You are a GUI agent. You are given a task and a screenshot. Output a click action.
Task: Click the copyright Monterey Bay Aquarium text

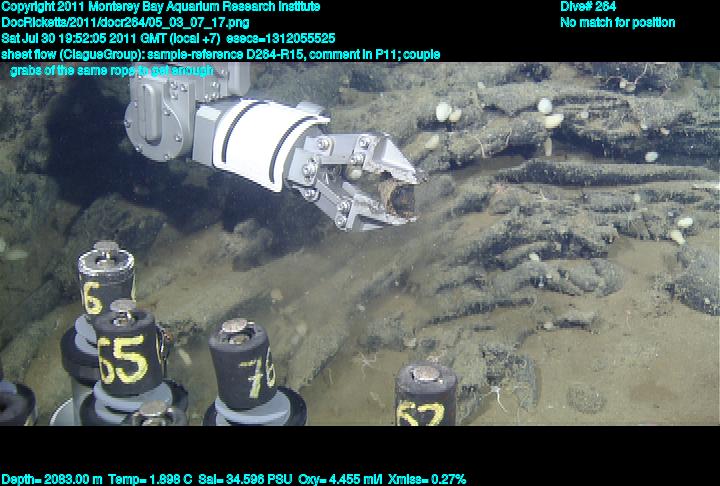point(160,6)
